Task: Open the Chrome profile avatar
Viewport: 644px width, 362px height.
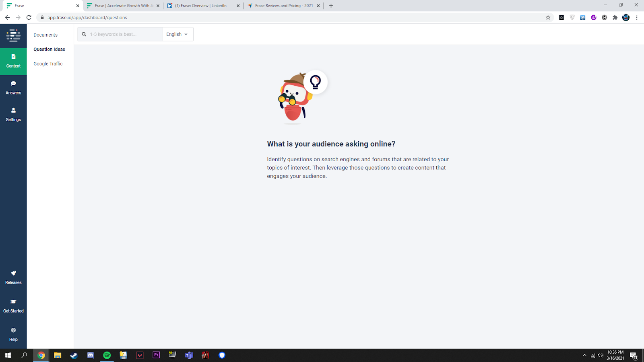Action: [626, 17]
